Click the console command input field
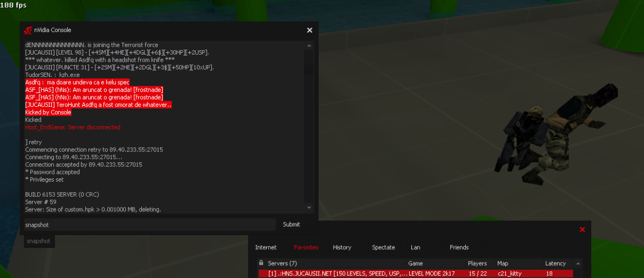This screenshot has height=278, width=644. 150,225
